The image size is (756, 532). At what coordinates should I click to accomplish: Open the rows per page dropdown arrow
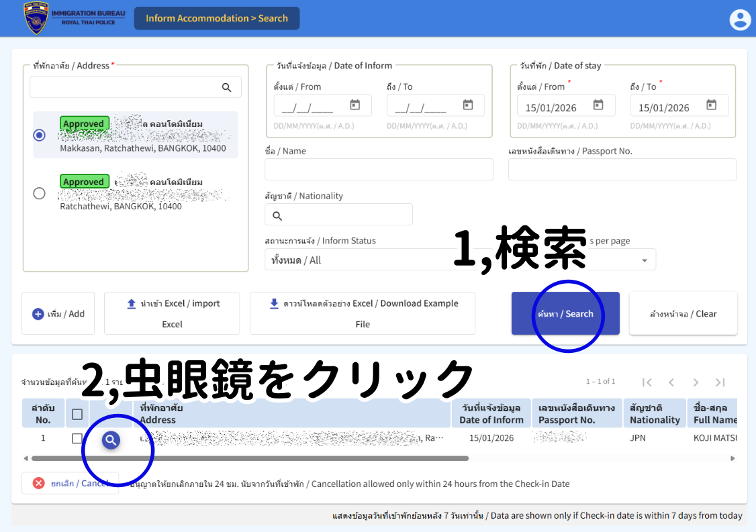coord(645,260)
